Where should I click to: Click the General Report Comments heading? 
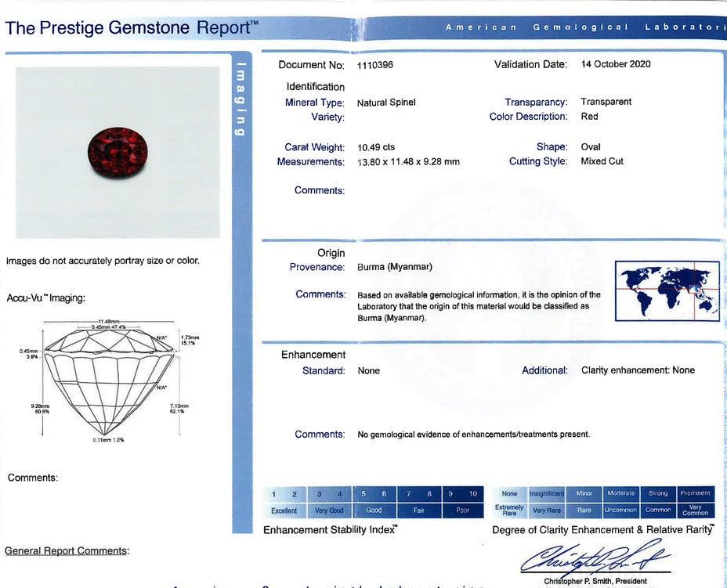(66, 551)
